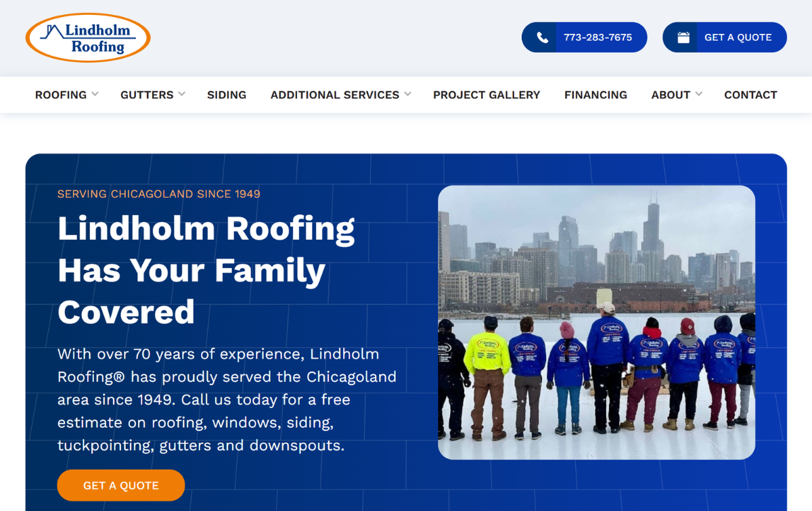Click the crew skyline photo

(x=596, y=323)
